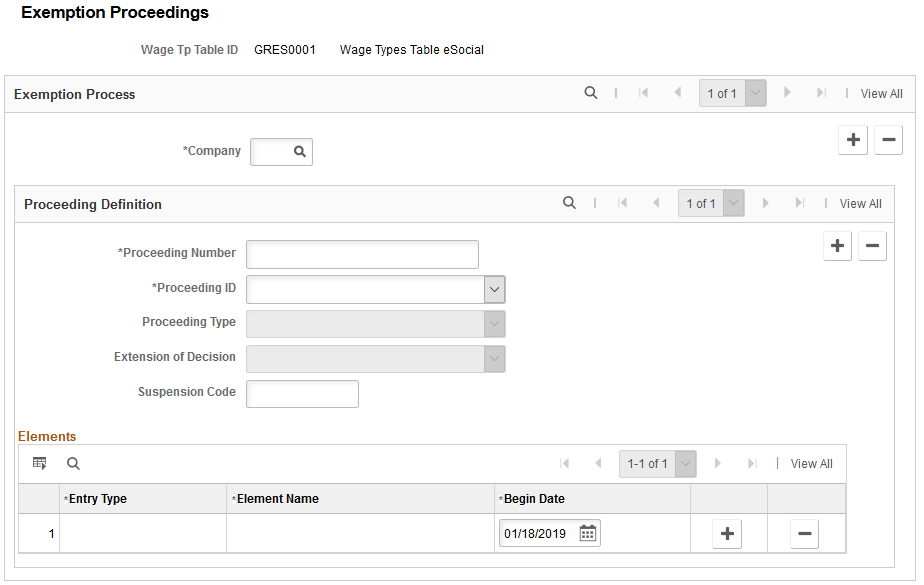This screenshot has width=924, height=585.
Task: Click the Suspension Code text field
Action: [x=302, y=394]
